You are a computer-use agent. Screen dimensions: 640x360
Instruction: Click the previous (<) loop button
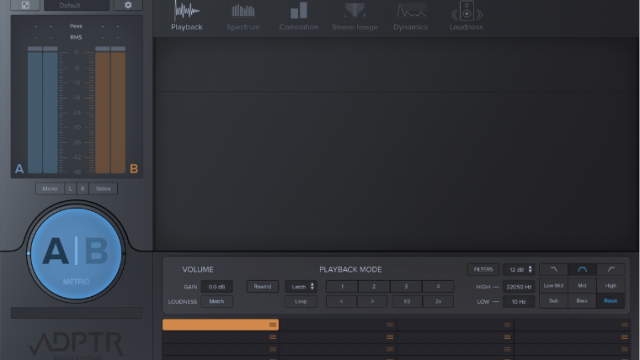click(x=342, y=301)
